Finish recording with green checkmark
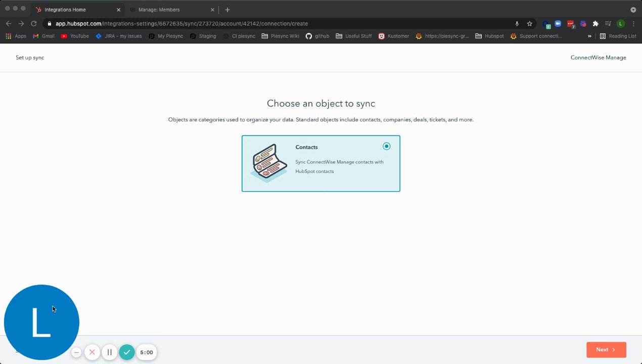The image size is (642, 364). [127, 352]
